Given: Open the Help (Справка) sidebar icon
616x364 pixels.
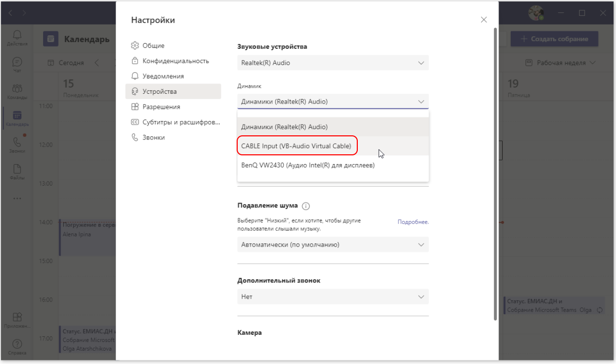Looking at the screenshot, I should [x=17, y=347].
